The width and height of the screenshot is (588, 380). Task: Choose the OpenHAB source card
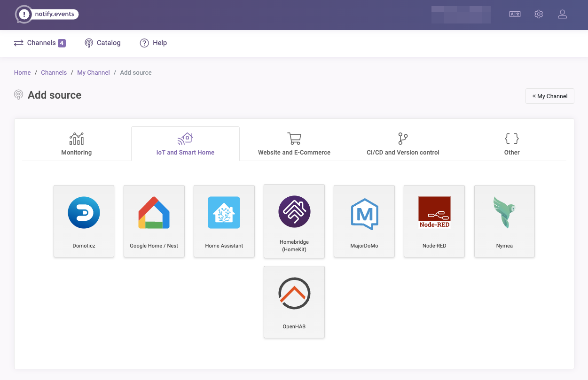coord(294,302)
